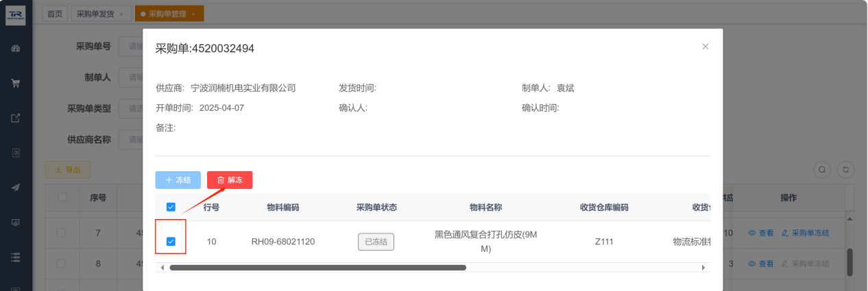Select the external link sidebar icon
The width and height of the screenshot is (868, 291).
coord(16,118)
